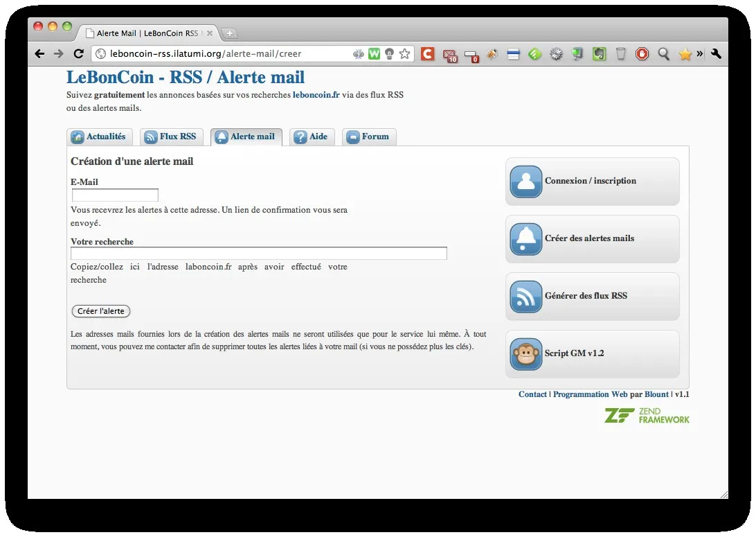Click the magnifying glass extension icon
Image resolution: width=756 pixels, height=537 pixels.
pos(663,54)
